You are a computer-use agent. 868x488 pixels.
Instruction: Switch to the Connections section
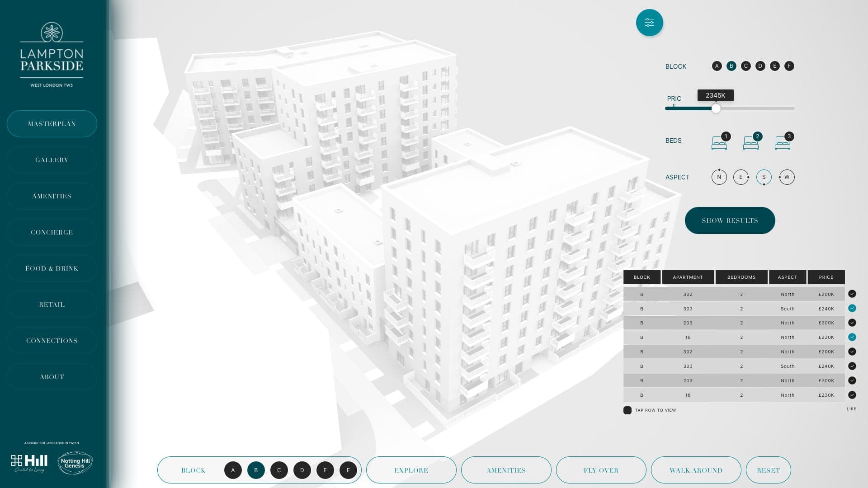(51, 340)
